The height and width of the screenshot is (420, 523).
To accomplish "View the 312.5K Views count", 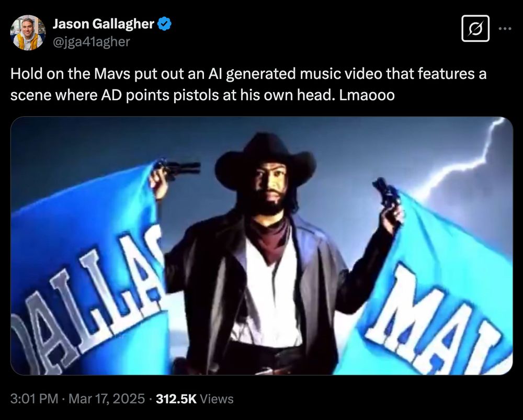I will 195,399.
